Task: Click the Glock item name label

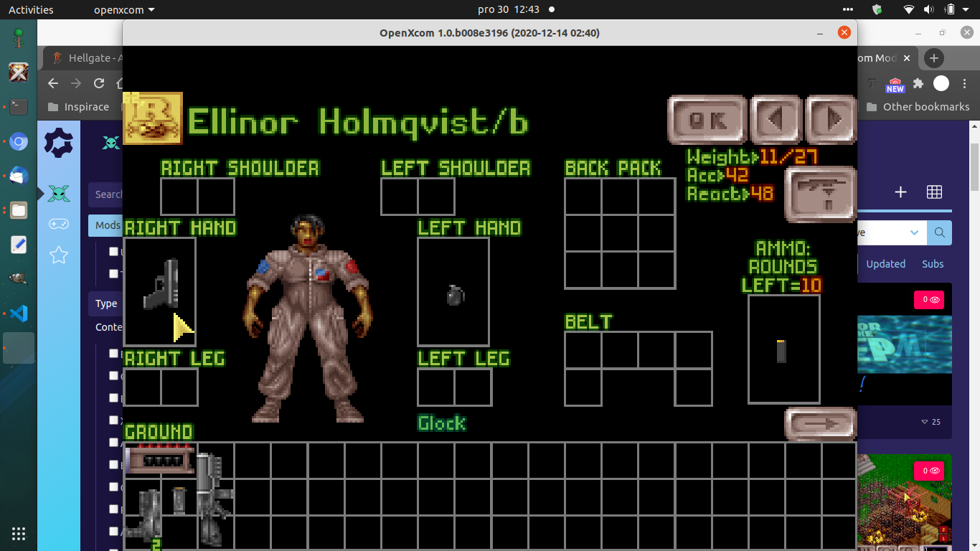Action: click(x=442, y=423)
